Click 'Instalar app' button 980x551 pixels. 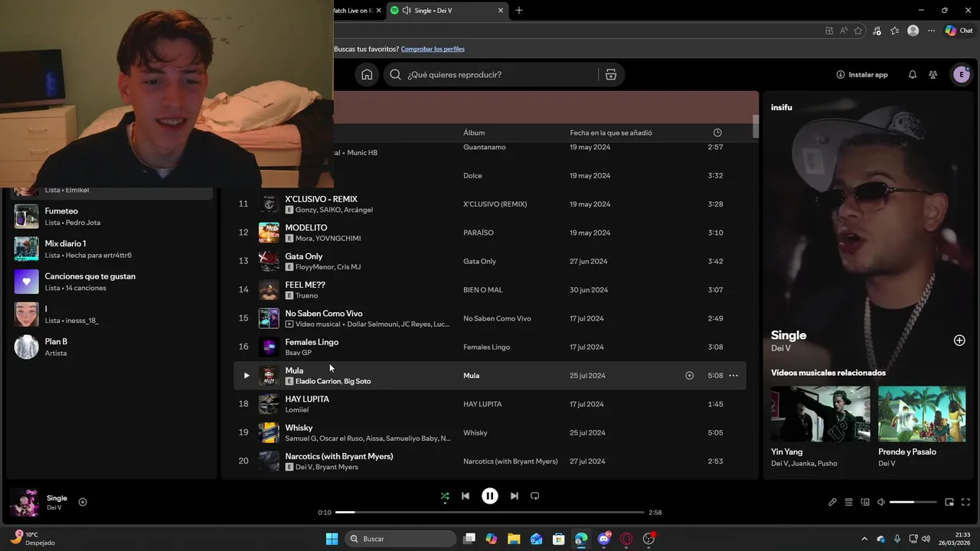(x=862, y=74)
